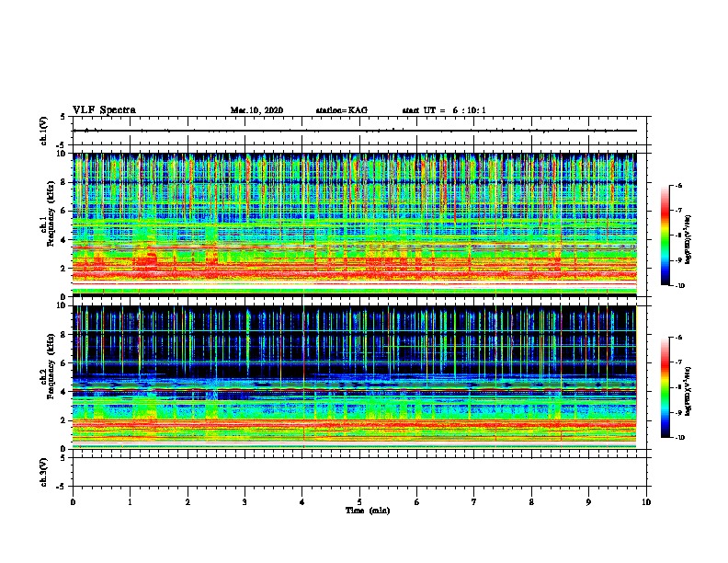
Task: Click the ch.1 spectrogram color scale bar
Action: click(x=665, y=236)
